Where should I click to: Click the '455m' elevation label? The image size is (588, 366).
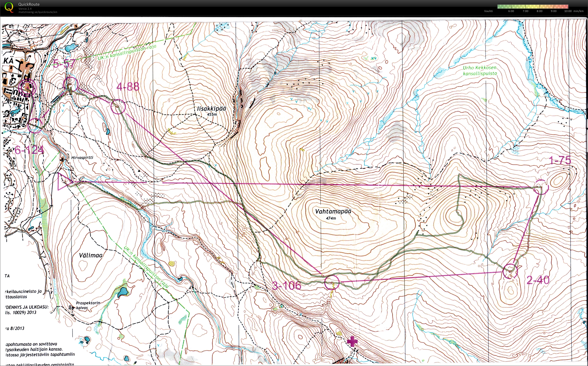point(212,114)
